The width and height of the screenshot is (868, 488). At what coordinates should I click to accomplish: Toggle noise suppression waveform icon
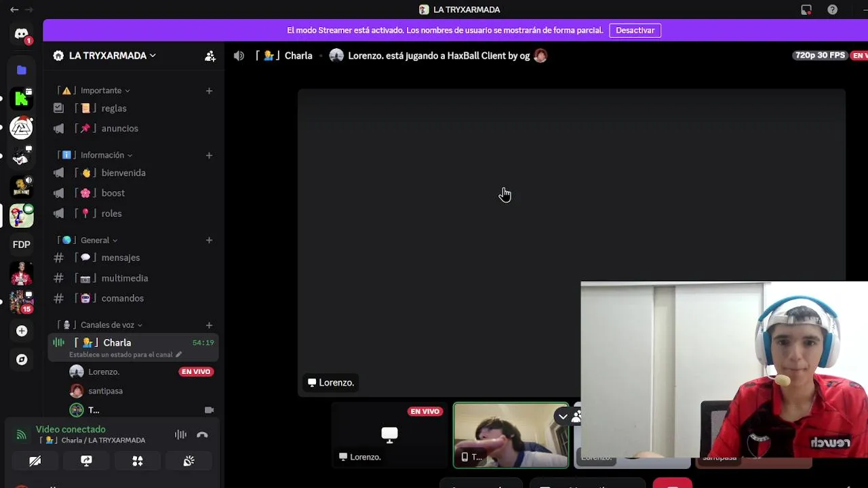click(180, 435)
